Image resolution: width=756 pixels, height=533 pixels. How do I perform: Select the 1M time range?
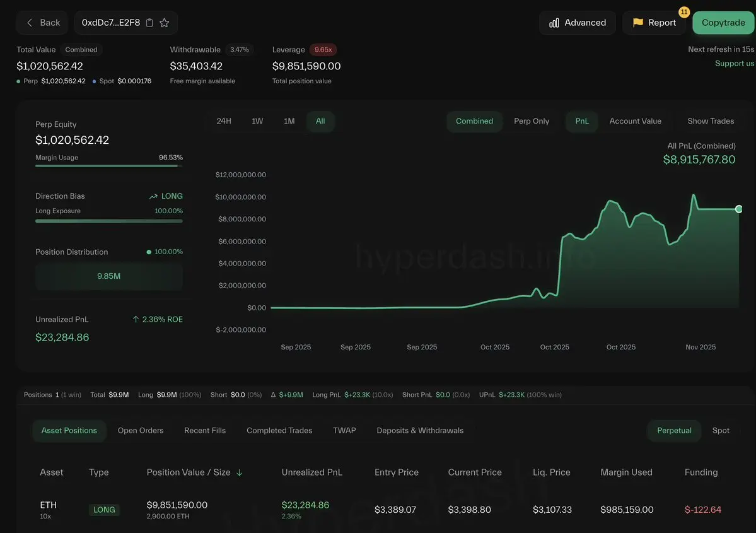(x=289, y=121)
